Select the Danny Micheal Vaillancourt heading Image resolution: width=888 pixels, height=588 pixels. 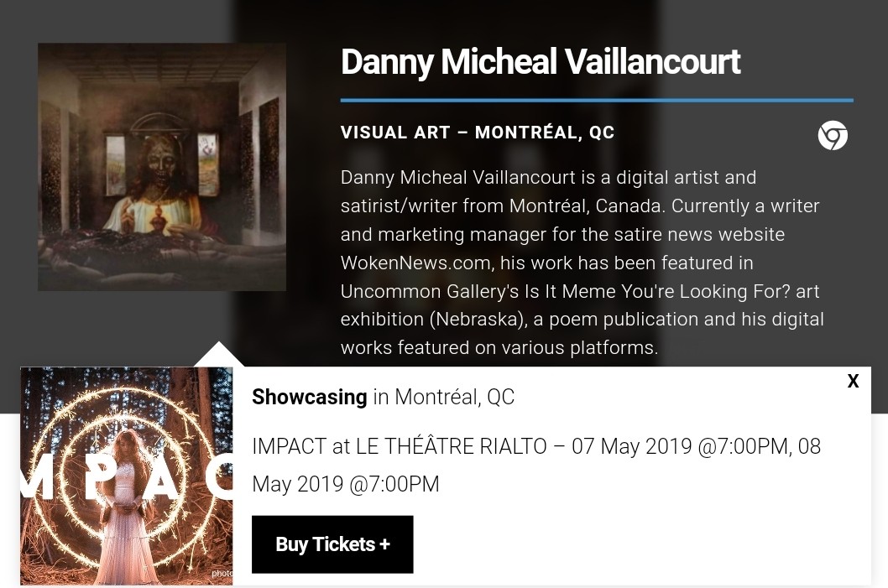point(541,62)
